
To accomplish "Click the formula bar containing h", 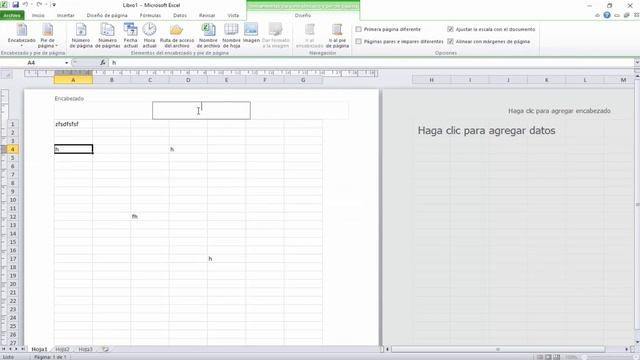I will [371, 62].
